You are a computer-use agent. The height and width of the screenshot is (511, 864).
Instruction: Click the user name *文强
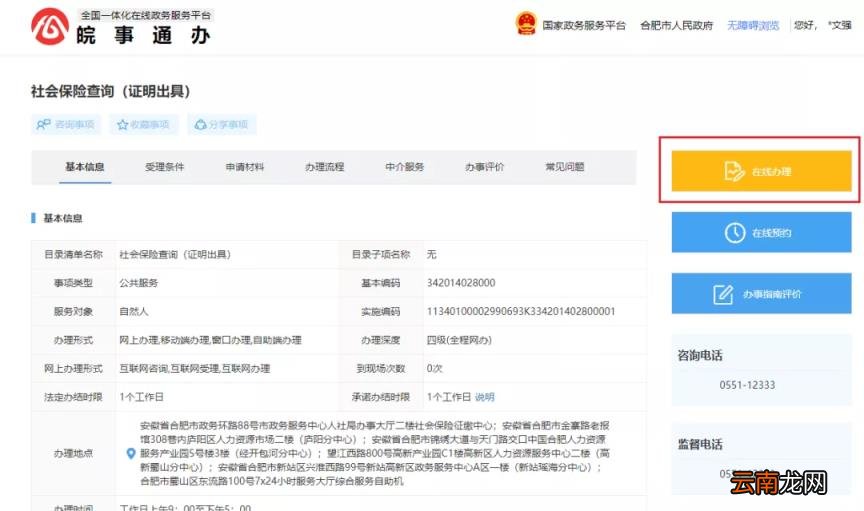point(840,25)
